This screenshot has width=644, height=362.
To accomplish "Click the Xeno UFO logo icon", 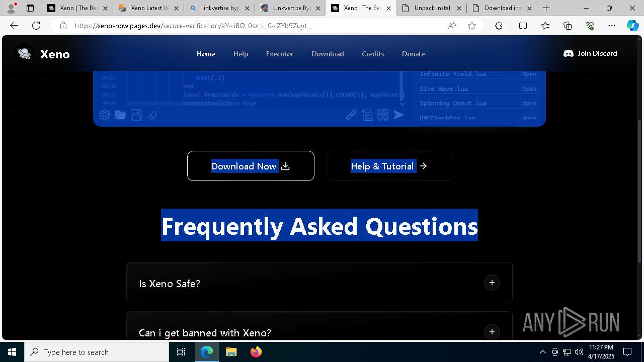I will pyautogui.click(x=24, y=53).
